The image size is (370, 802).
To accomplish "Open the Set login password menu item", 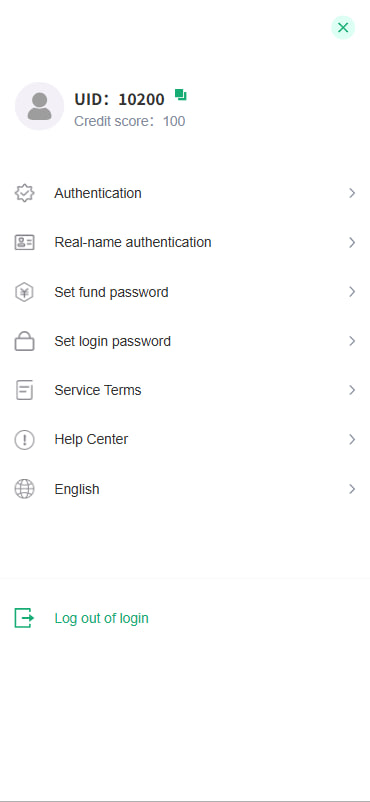I will (x=185, y=341).
